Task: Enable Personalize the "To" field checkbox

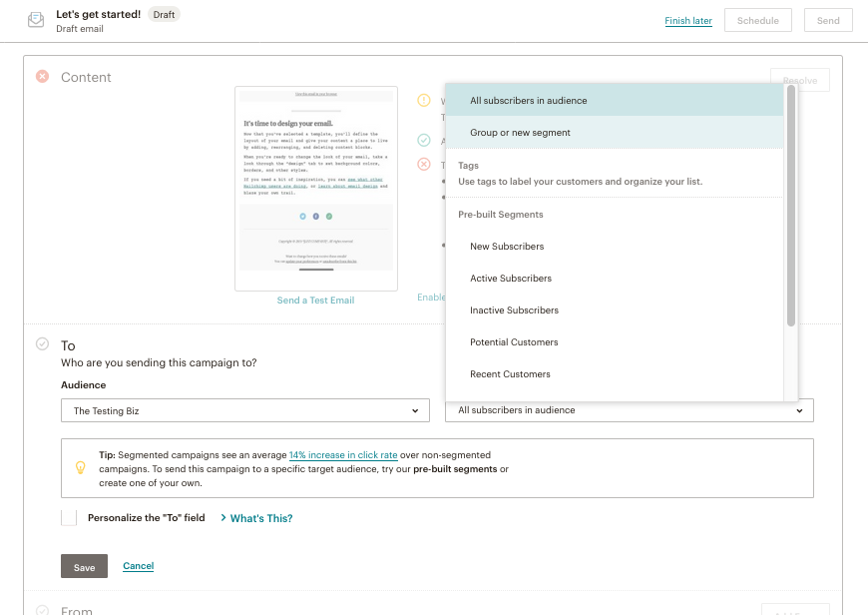Action: (x=69, y=518)
